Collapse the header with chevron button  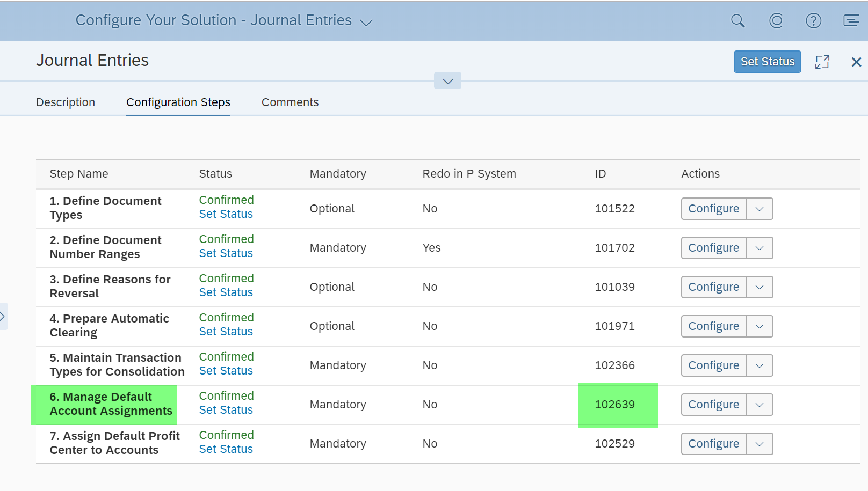(x=447, y=81)
